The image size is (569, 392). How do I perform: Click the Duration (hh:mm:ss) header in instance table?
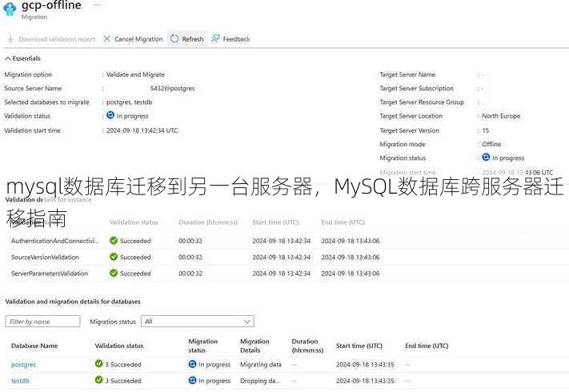point(208,222)
